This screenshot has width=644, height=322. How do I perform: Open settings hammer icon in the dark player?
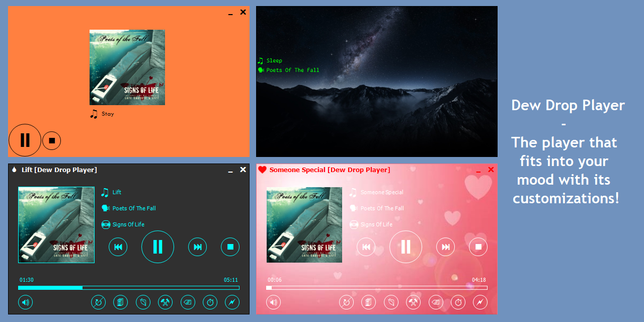[x=165, y=302]
